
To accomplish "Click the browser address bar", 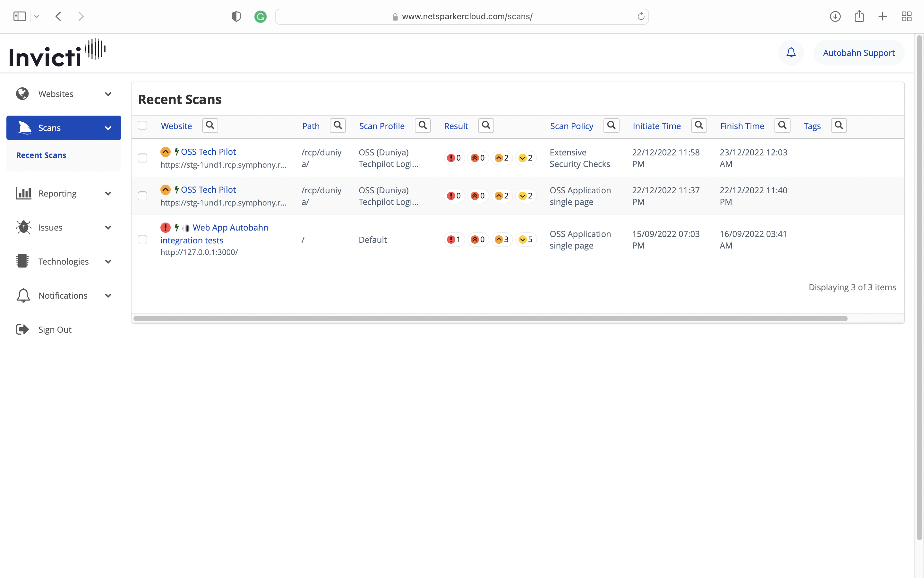I will click(x=462, y=16).
